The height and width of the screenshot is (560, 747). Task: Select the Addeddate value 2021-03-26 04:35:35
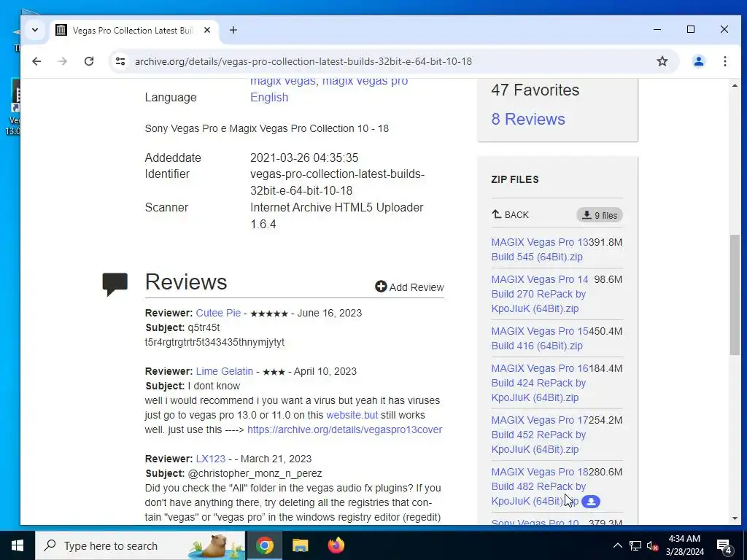point(304,157)
